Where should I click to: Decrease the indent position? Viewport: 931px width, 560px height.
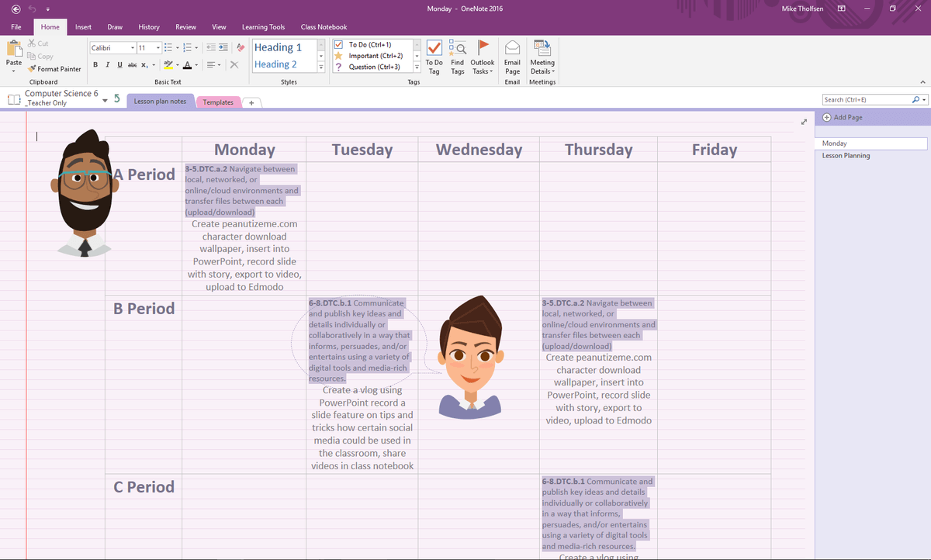(x=212, y=48)
